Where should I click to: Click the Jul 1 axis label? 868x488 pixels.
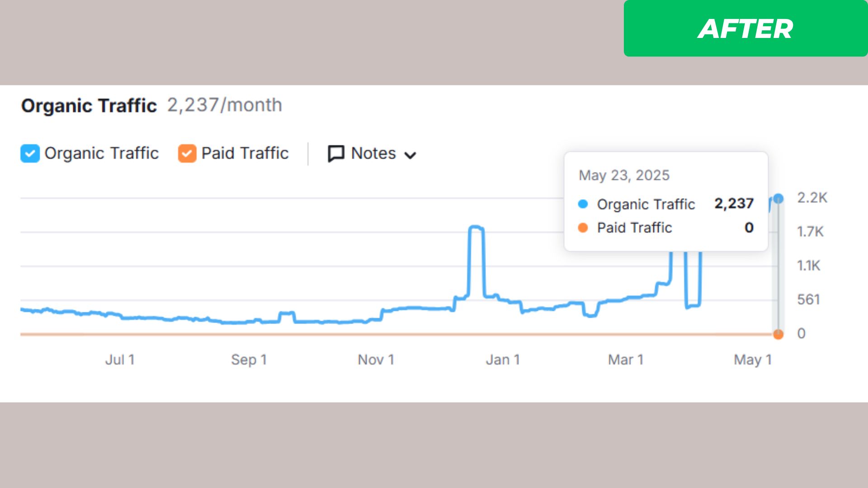tap(120, 360)
